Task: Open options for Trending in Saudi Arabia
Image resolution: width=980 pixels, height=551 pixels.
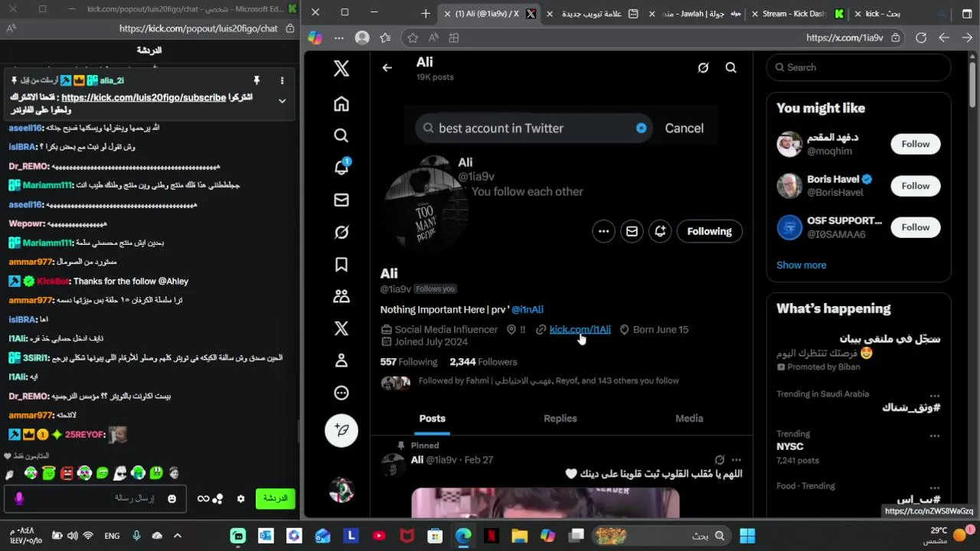Action: (x=934, y=396)
